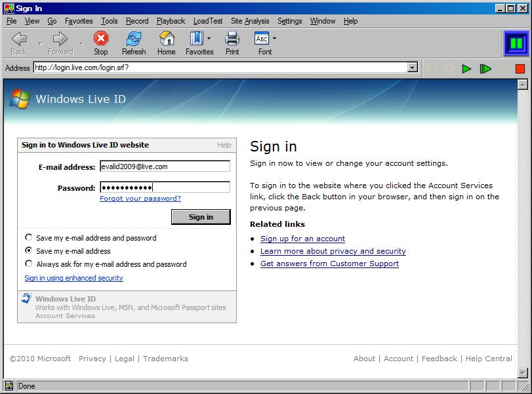Viewport: 532px width, 394px height.
Task: Click the 'Forgot your password?' link
Action: 140,199
